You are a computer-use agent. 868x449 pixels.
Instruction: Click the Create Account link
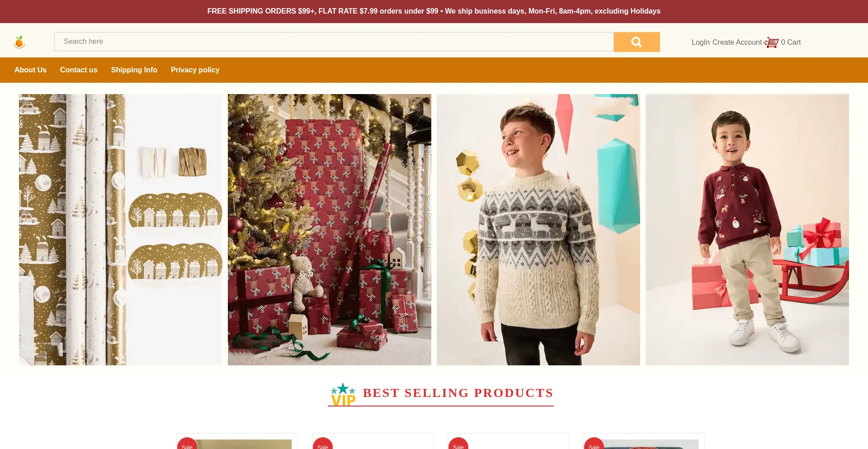coord(737,42)
